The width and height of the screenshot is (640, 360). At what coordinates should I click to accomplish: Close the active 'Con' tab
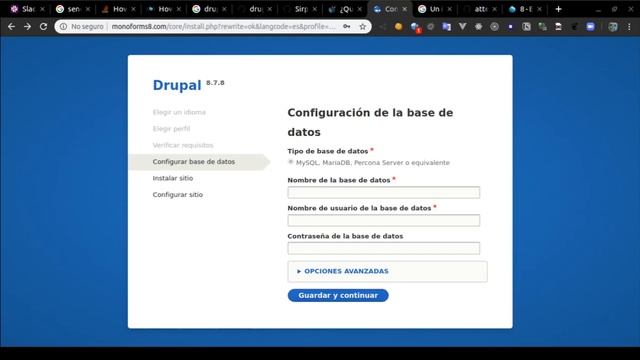[404, 9]
